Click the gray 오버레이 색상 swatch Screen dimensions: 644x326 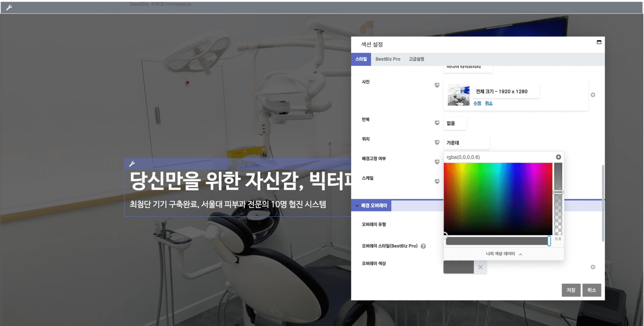459,267
